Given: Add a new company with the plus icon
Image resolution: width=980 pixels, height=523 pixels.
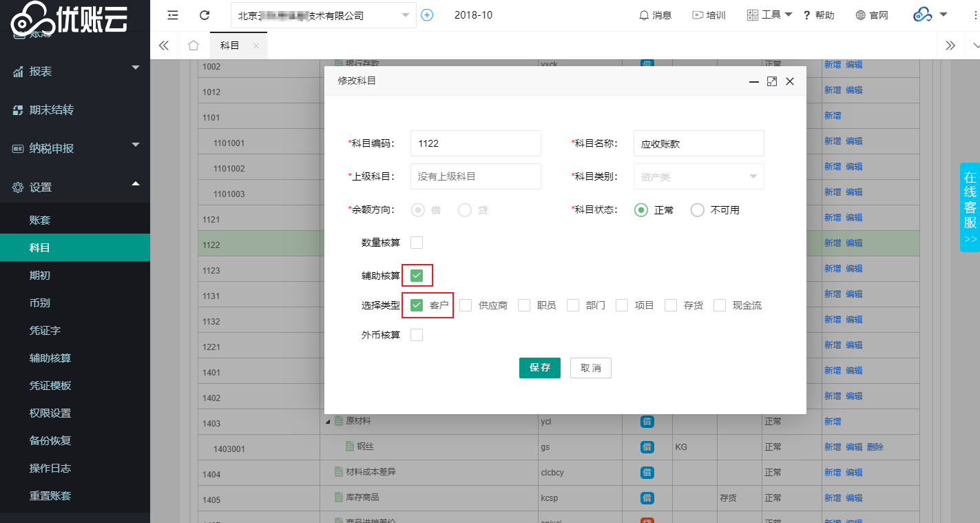Looking at the screenshot, I should click(427, 15).
